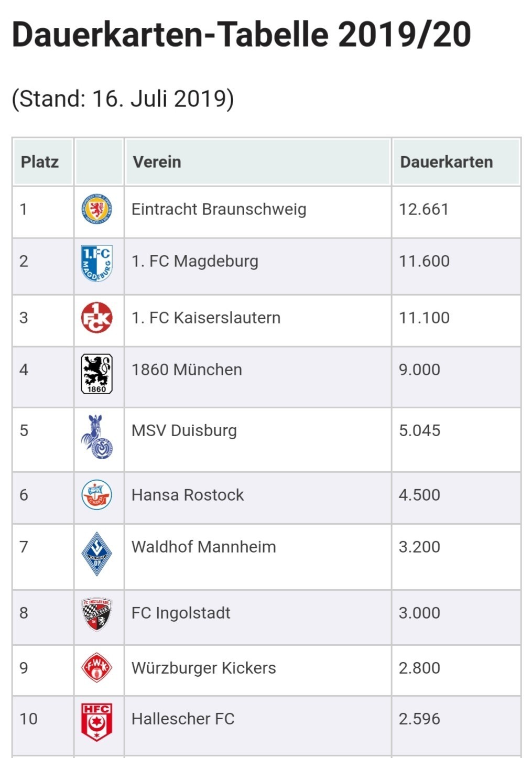This screenshot has width=532, height=758.
Task: Select the Eintracht Braunschweig team name
Action: [x=219, y=209]
